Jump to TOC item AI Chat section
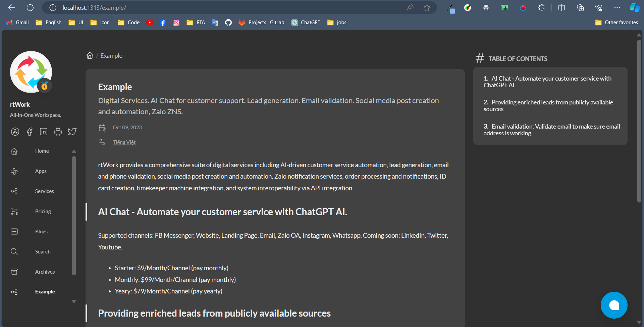The height and width of the screenshot is (327, 644). pyautogui.click(x=547, y=82)
